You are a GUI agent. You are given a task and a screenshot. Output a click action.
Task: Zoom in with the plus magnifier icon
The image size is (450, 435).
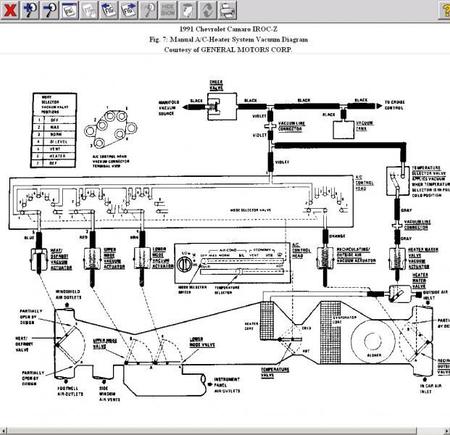(x=30, y=10)
